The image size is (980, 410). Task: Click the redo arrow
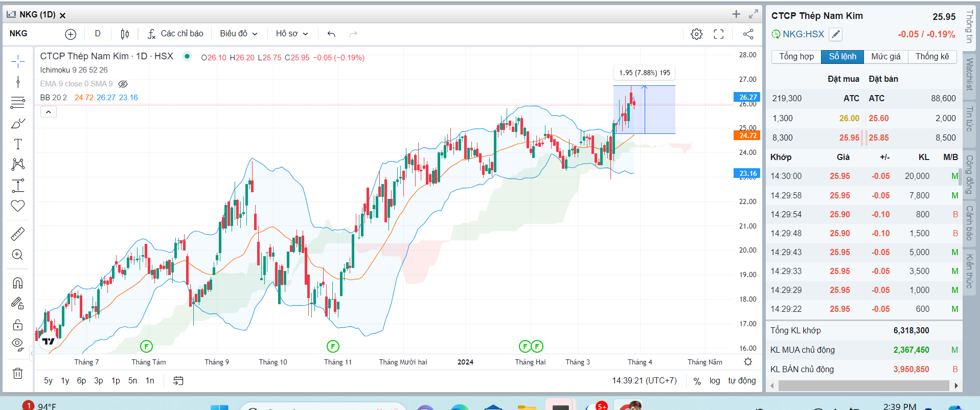[353, 34]
